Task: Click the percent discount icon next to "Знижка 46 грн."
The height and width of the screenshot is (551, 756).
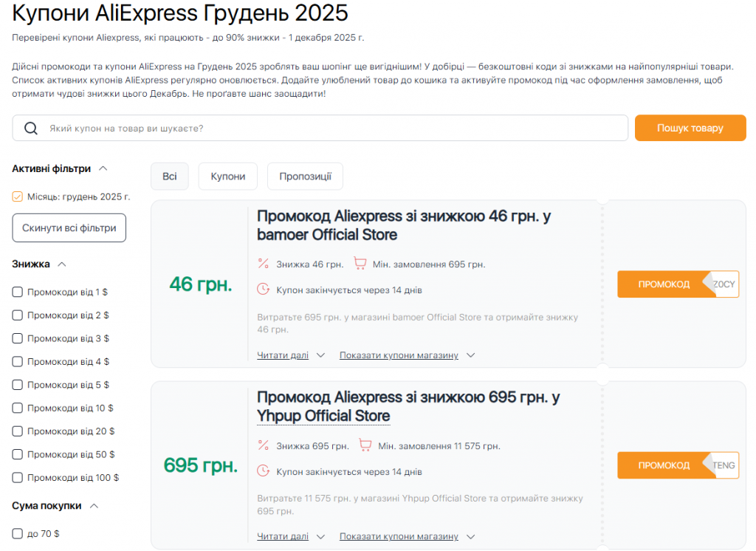Action: [x=262, y=262]
